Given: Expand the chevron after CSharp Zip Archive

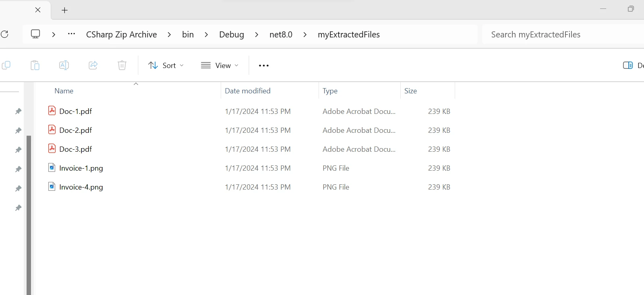Looking at the screenshot, I should [169, 35].
